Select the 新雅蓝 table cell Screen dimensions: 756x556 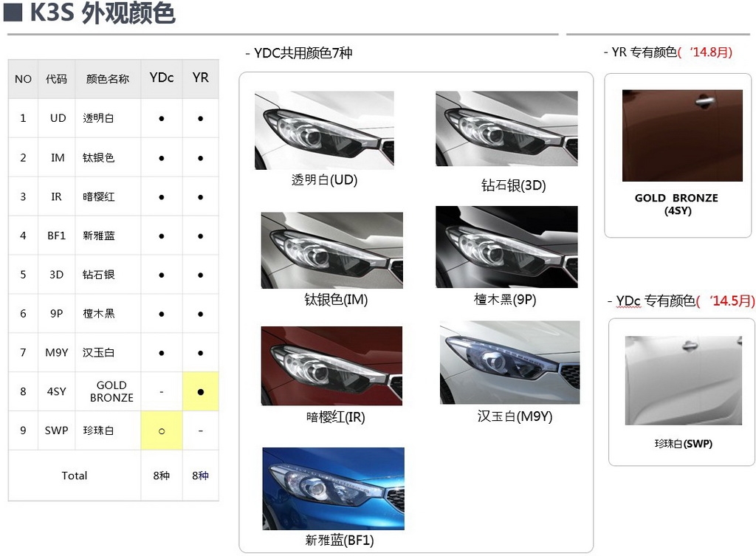108,236
